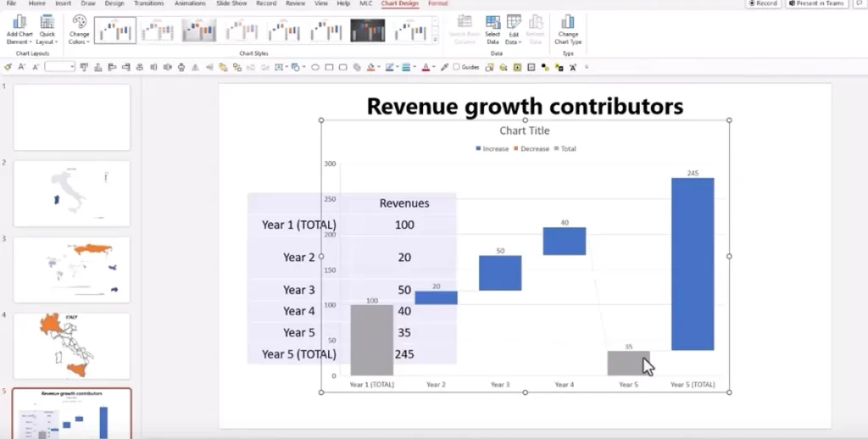
Task: Click the Total legend entry
Action: point(565,148)
